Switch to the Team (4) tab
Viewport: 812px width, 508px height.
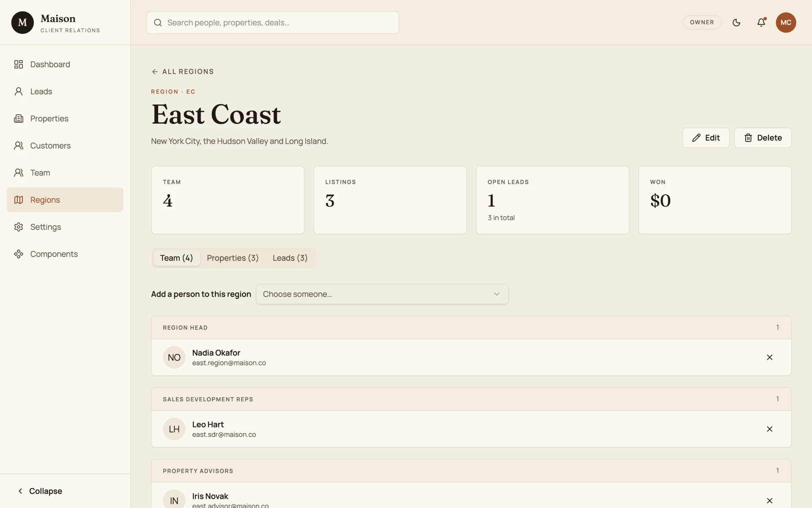[x=176, y=258]
